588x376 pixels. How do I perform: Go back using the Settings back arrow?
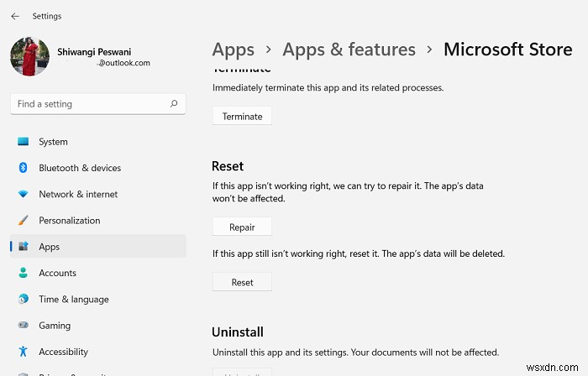point(15,16)
